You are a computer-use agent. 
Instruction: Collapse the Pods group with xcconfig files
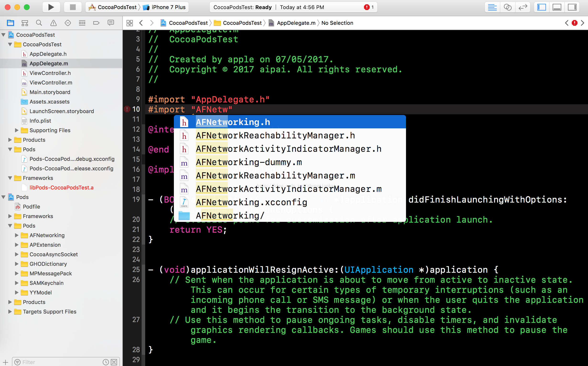pyautogui.click(x=10, y=149)
